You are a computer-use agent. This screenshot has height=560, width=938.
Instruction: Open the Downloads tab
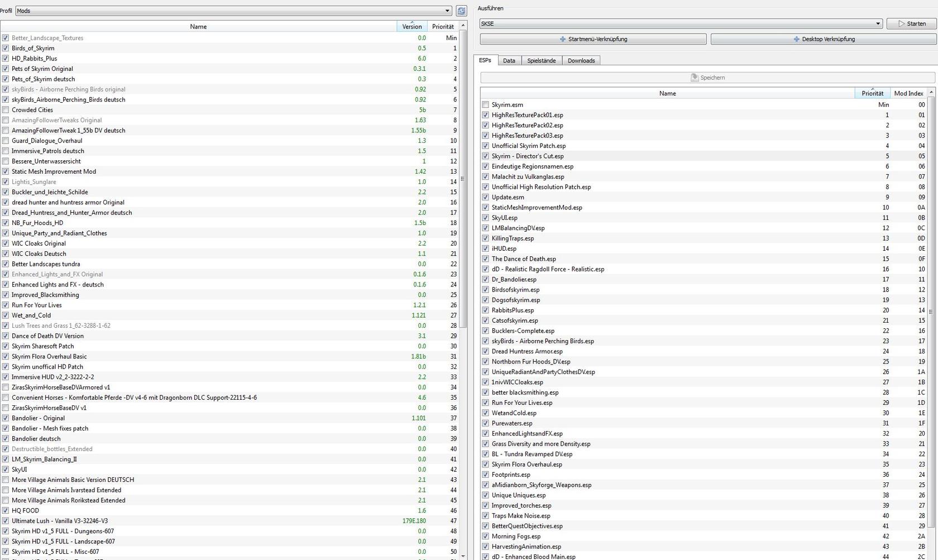(x=581, y=60)
